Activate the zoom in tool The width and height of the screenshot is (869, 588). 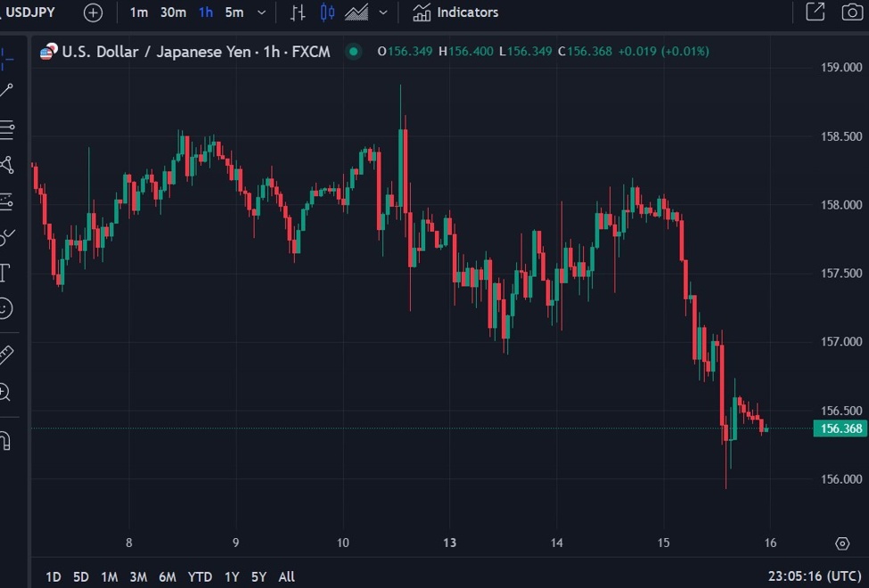[5, 392]
